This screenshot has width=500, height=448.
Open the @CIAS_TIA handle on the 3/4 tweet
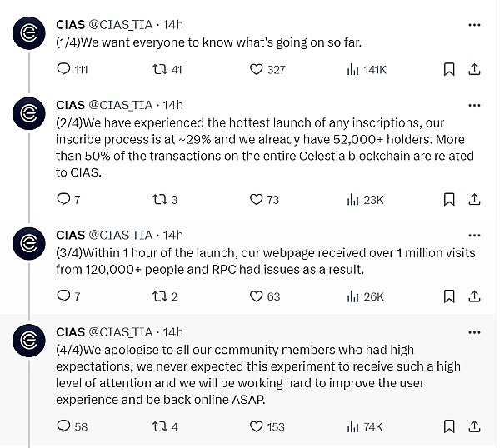121,235
